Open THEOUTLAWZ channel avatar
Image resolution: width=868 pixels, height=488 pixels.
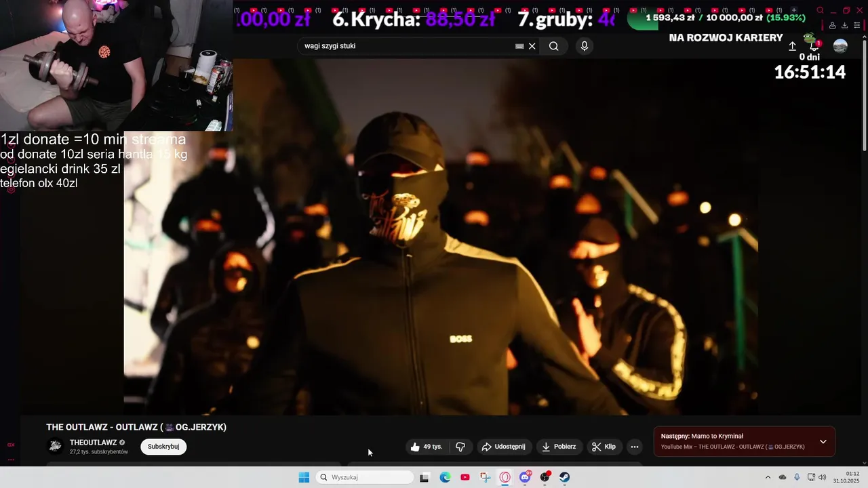(x=56, y=446)
